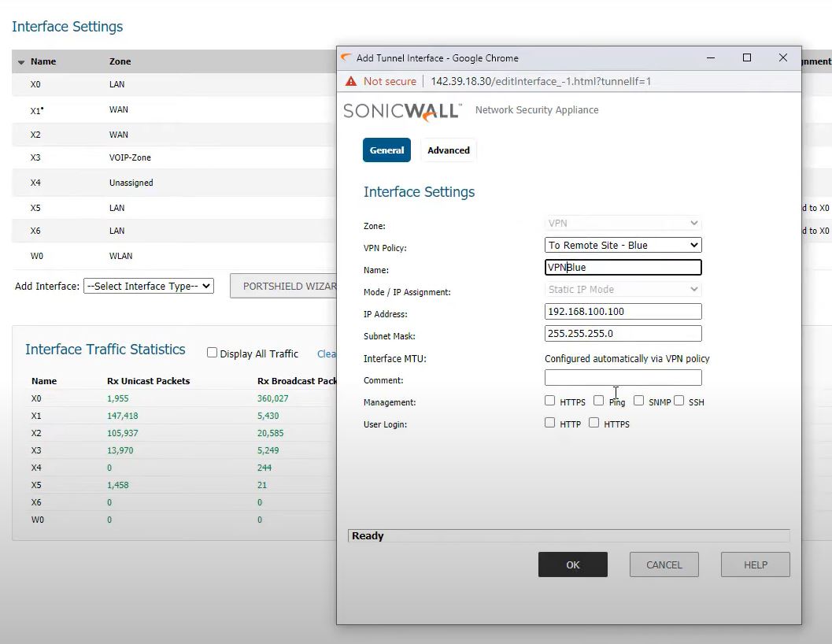Open the Select Interface Type dropdown
The height and width of the screenshot is (644, 832).
pos(149,286)
